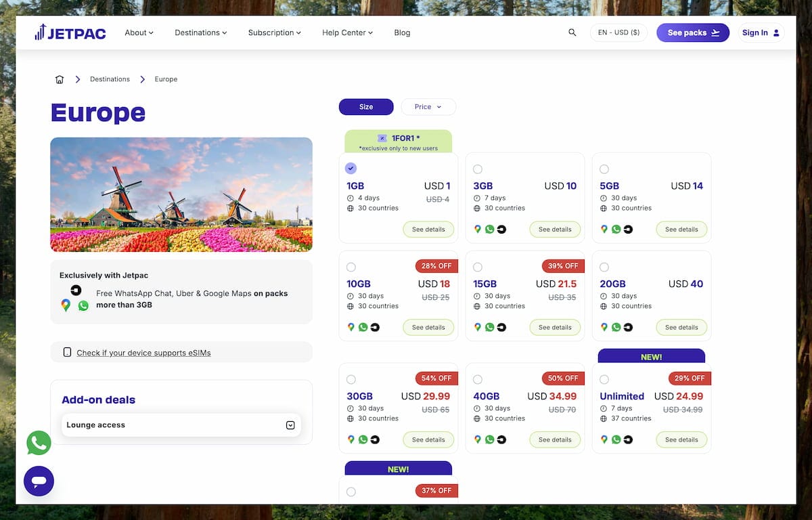The height and width of the screenshot is (520, 812).
Task: Click the WhatsApp icon in Exclusively with Jetpac box
Action: pyautogui.click(x=83, y=305)
